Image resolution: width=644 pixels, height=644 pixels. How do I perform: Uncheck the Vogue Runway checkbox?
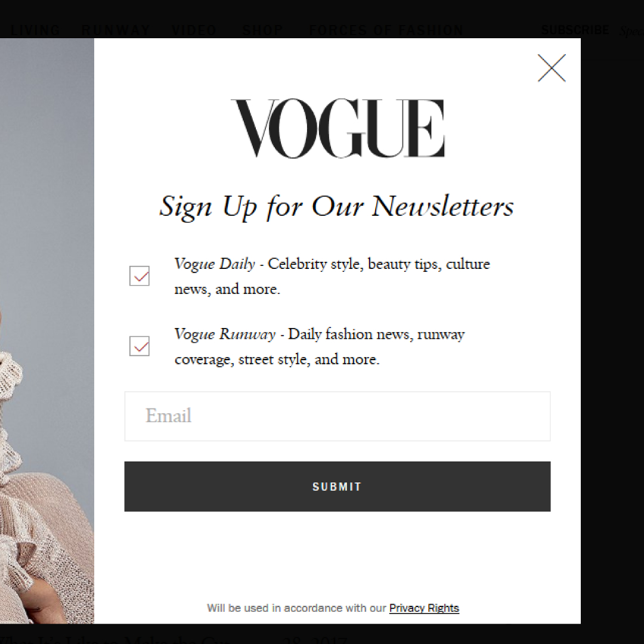point(139,346)
